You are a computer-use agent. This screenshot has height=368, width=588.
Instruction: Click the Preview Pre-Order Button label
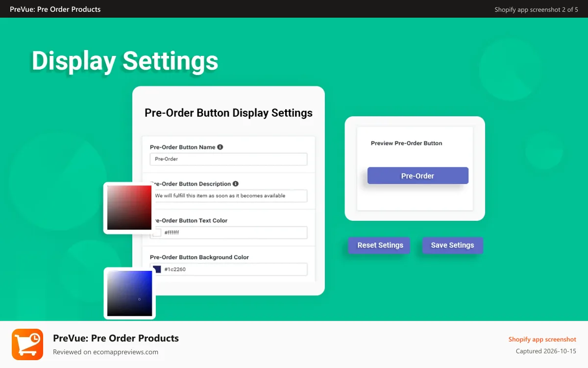(x=406, y=143)
